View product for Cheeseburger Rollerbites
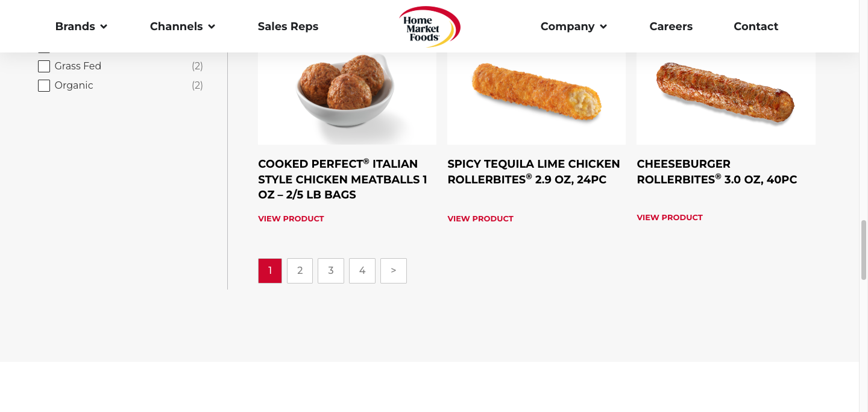The width and height of the screenshot is (868, 412). 670,218
